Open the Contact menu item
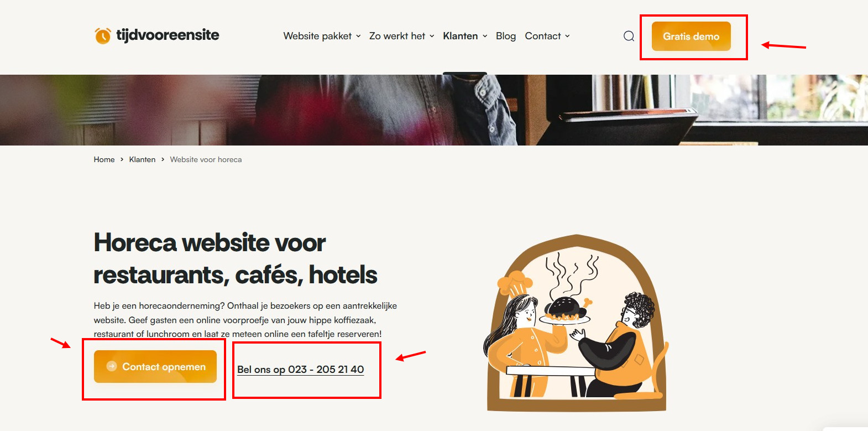Viewport: 868px width, 431px height. [542, 36]
